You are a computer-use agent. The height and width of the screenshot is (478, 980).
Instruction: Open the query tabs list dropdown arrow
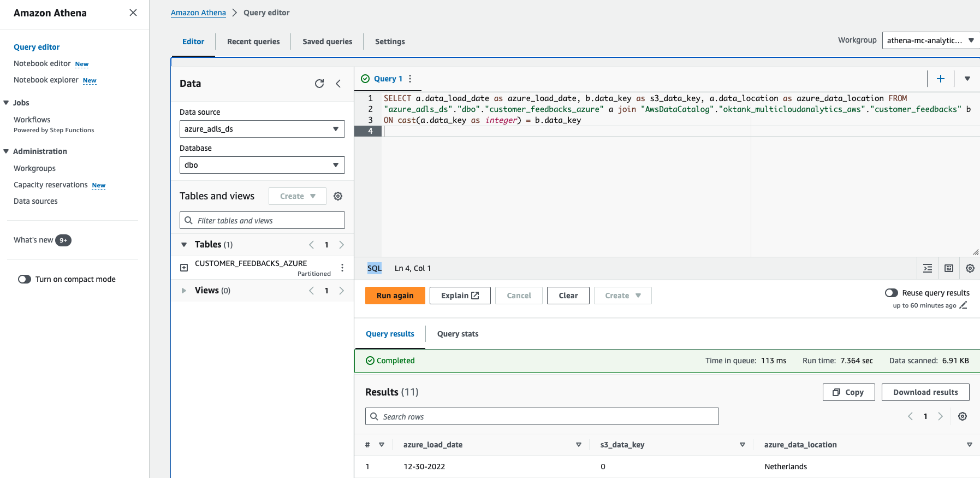967,79
